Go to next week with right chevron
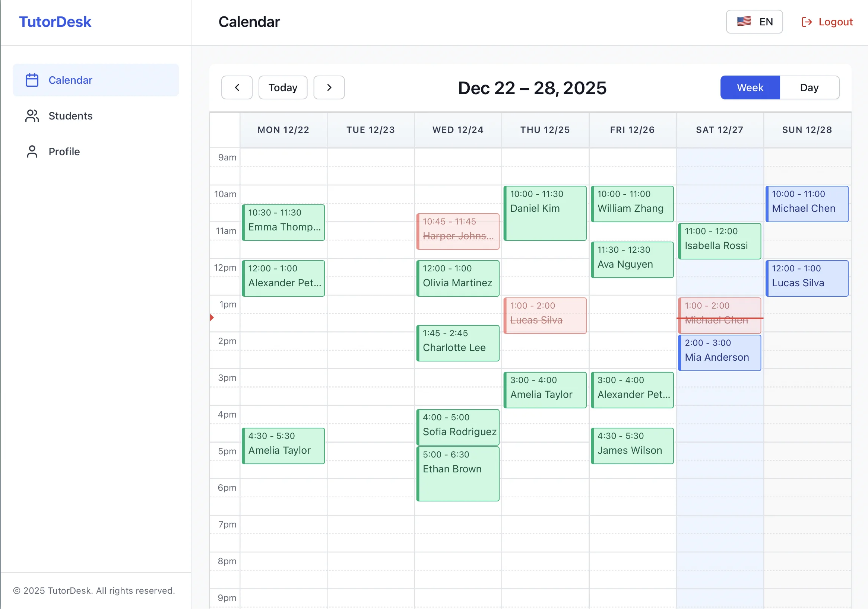The image size is (868, 609). pos(329,87)
